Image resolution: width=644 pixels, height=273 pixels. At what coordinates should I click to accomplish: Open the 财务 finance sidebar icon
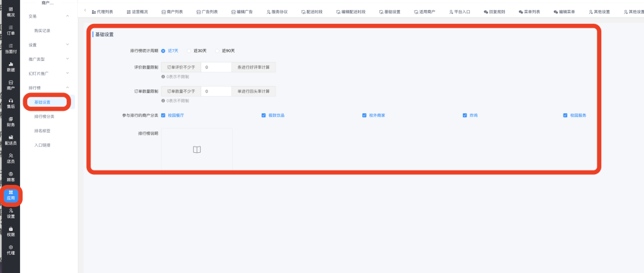pos(11,121)
